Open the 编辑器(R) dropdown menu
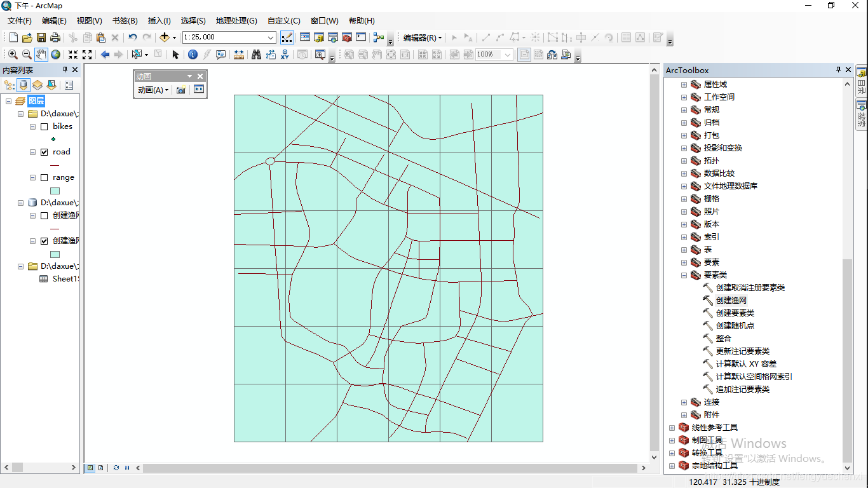 tap(423, 37)
